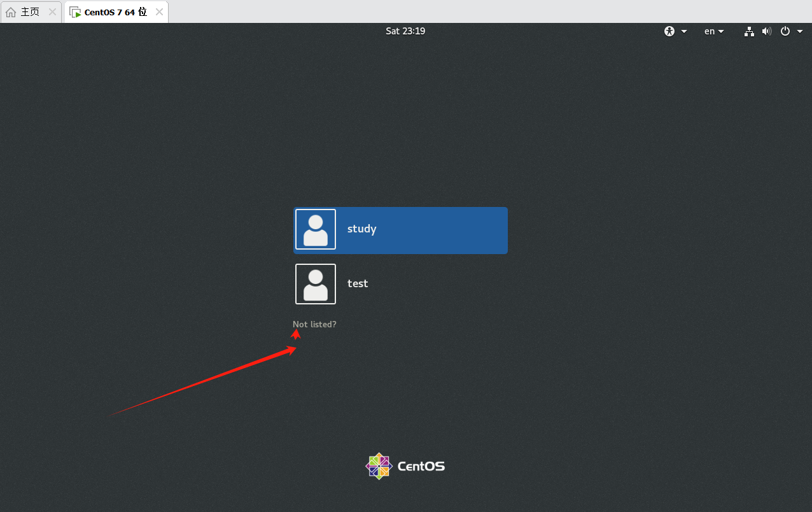Close the CentOS 7 64 位 tab
The image size is (812, 512).
coord(159,12)
